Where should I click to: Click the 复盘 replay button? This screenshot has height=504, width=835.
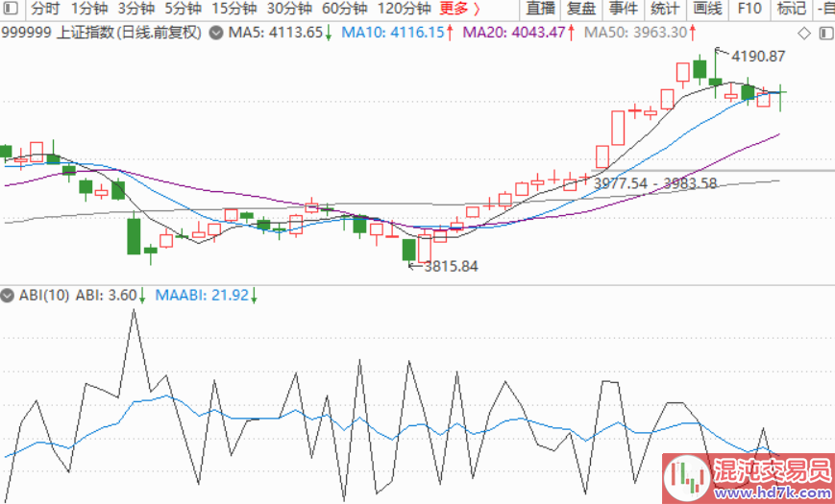[581, 10]
